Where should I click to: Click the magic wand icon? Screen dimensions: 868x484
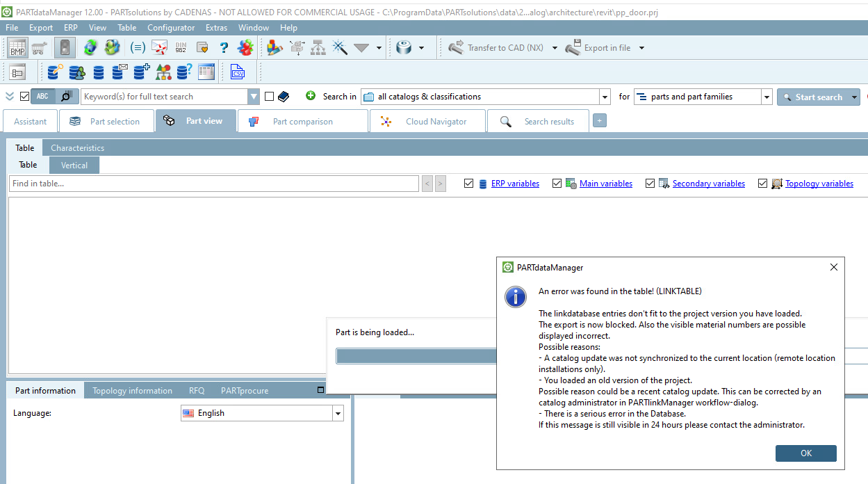(x=340, y=48)
